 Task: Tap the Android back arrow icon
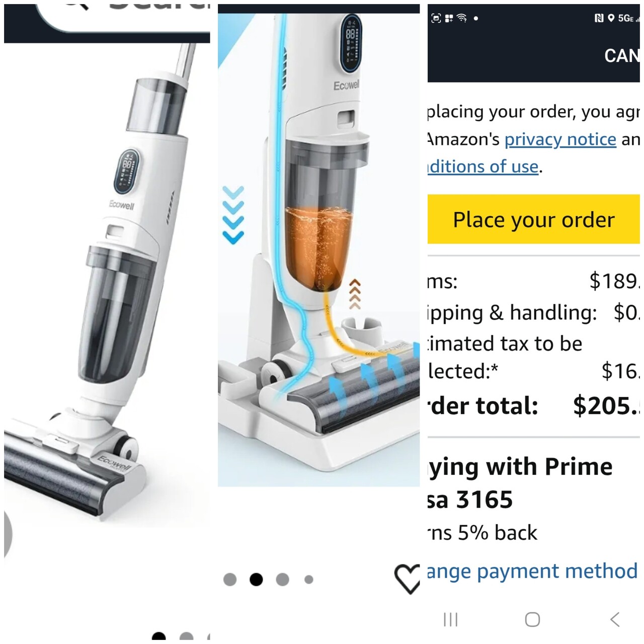point(615,619)
